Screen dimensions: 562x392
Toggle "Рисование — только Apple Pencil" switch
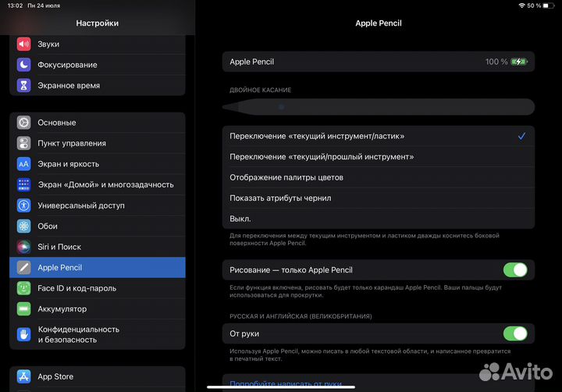point(515,270)
